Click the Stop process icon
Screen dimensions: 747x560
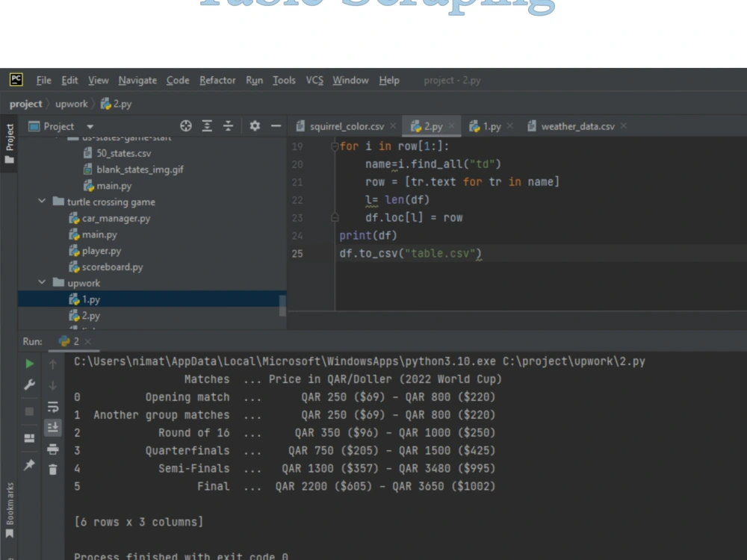pyautogui.click(x=30, y=411)
